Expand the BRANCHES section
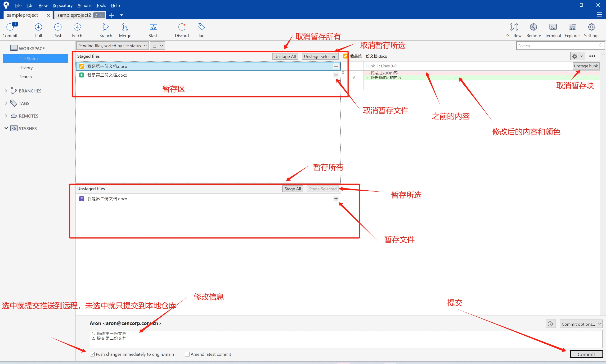 (6, 91)
